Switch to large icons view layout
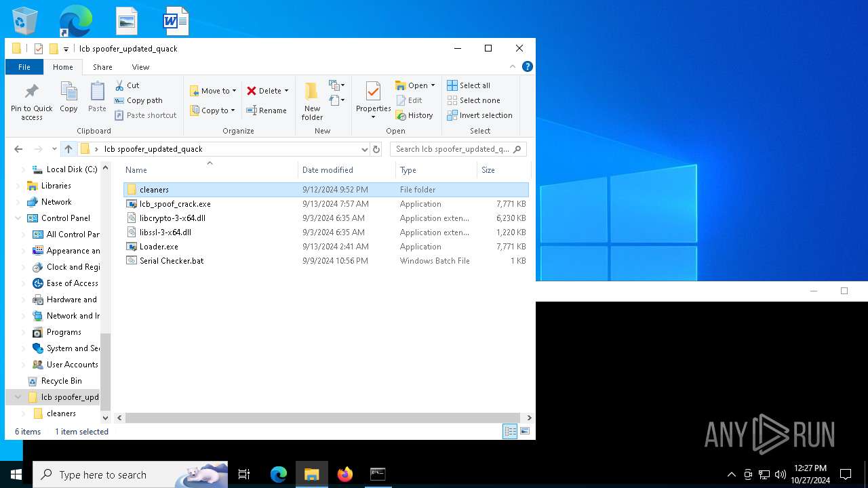Image resolution: width=868 pixels, height=488 pixels. tap(524, 432)
